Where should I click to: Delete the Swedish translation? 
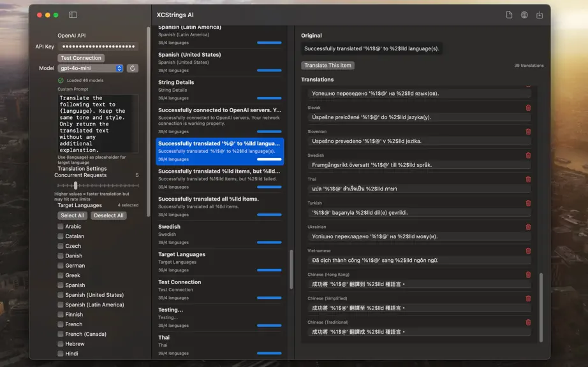click(x=528, y=155)
